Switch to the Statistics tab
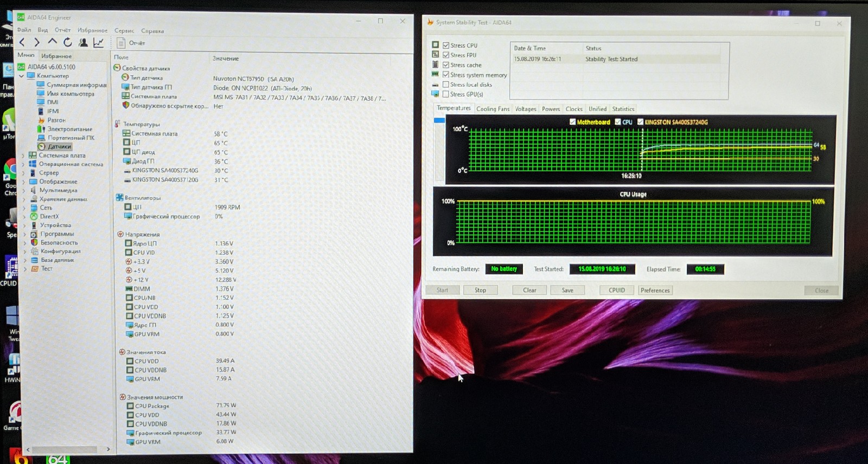The height and width of the screenshot is (464, 868). tap(623, 109)
